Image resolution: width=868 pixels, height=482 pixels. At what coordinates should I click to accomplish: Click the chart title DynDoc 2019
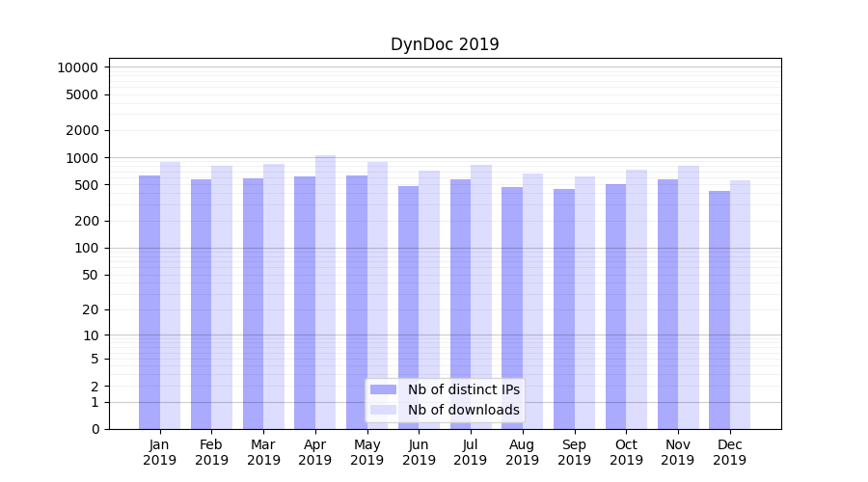tap(445, 44)
